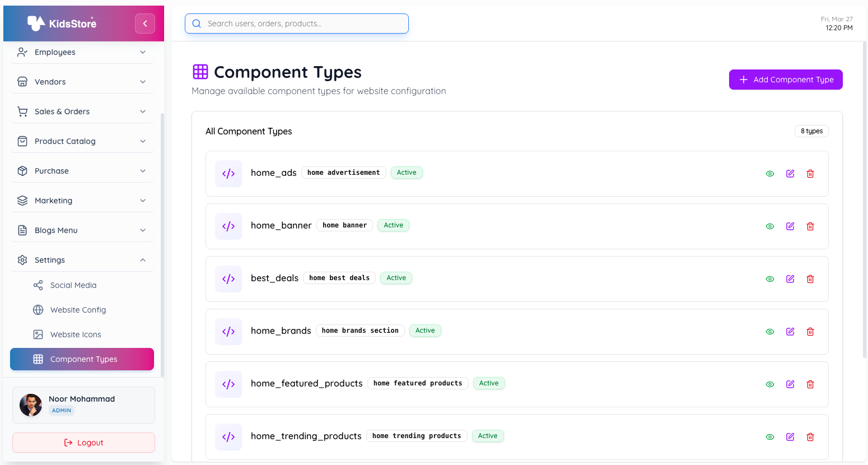The width and height of the screenshot is (868, 465).
Task: Click the Logout icon in the sidebar
Action: pos(68,443)
